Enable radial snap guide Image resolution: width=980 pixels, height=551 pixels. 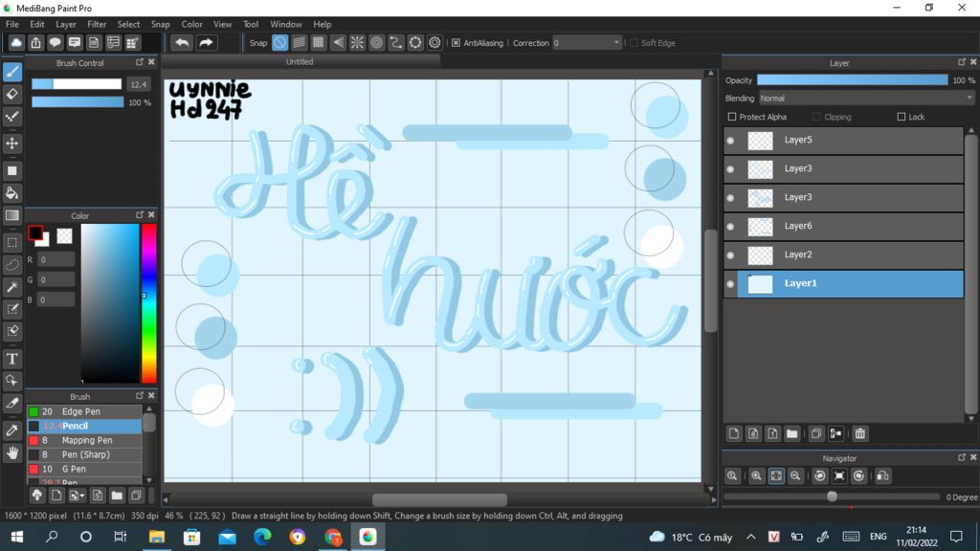pos(358,42)
